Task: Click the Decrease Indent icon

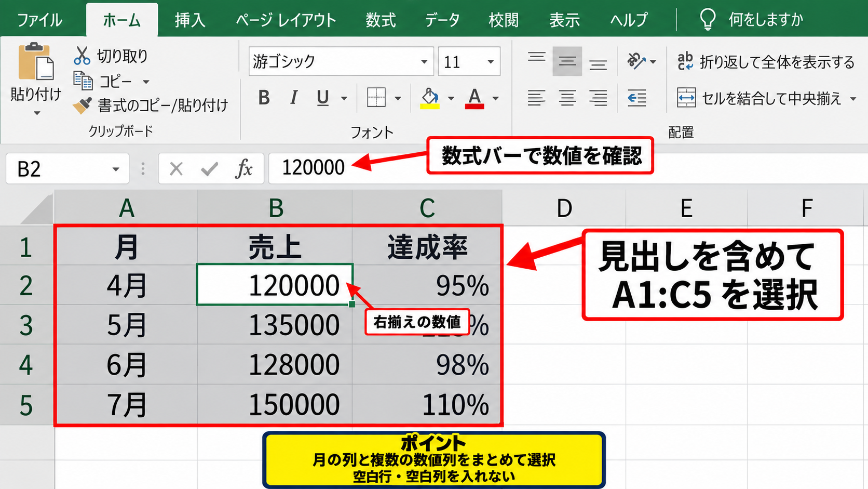Action: click(x=636, y=98)
